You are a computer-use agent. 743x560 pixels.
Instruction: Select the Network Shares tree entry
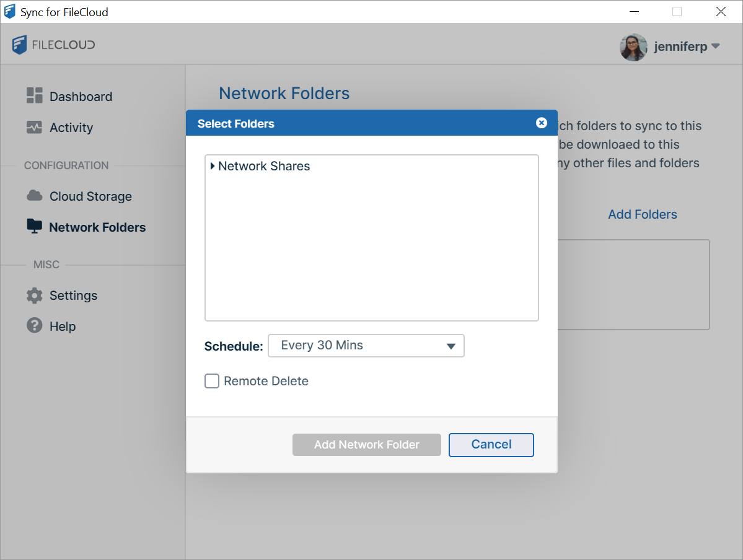pyautogui.click(x=264, y=166)
